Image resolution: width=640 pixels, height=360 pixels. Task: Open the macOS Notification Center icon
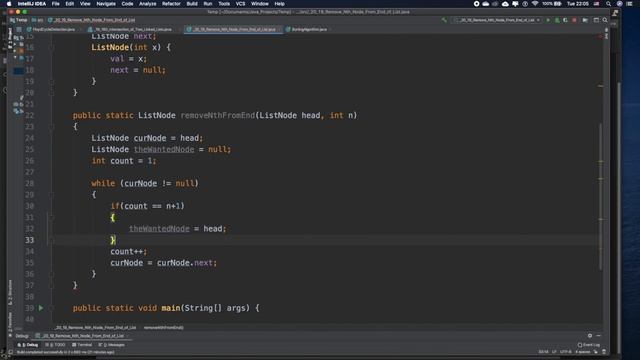[629, 4]
